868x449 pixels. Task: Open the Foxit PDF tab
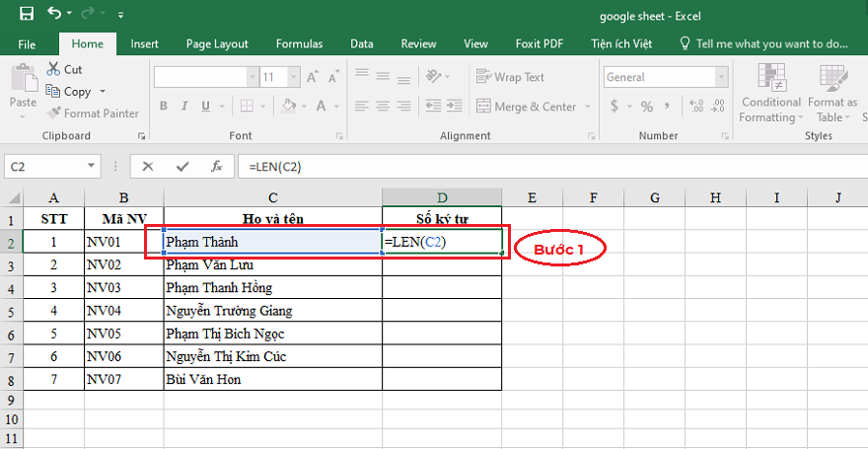(541, 44)
